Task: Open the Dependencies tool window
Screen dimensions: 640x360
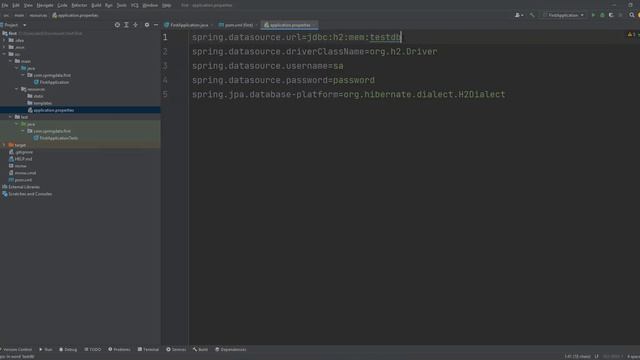Action: pos(231,349)
